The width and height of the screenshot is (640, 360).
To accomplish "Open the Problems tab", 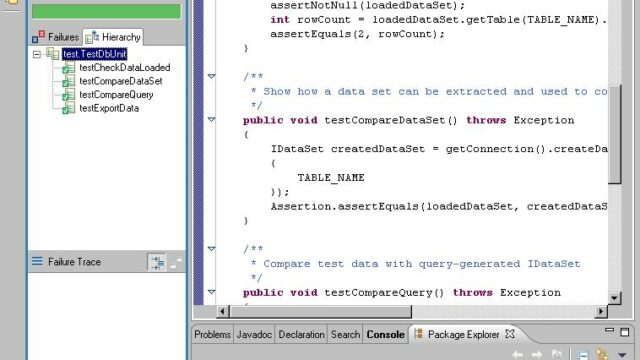I will click(x=213, y=335).
